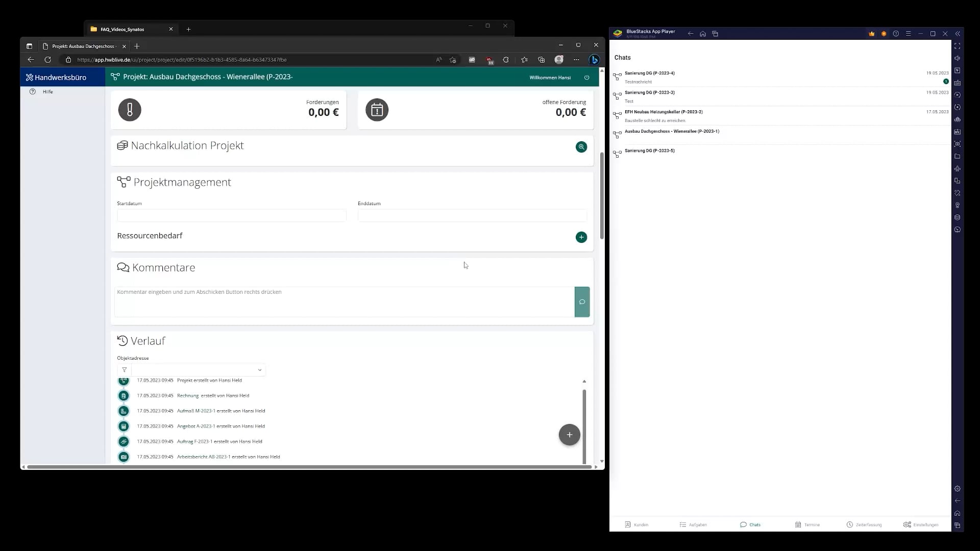Open Zeiterfassung tab in bottom navigation
The image size is (980, 551).
coord(864,524)
